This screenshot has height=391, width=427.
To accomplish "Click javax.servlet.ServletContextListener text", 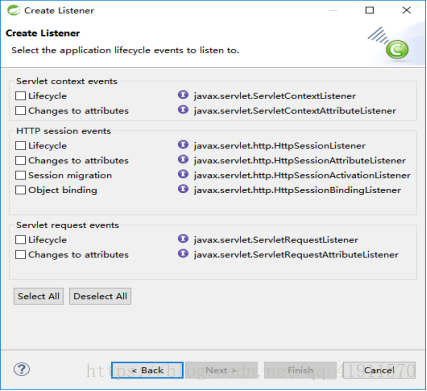I will [x=275, y=96].
